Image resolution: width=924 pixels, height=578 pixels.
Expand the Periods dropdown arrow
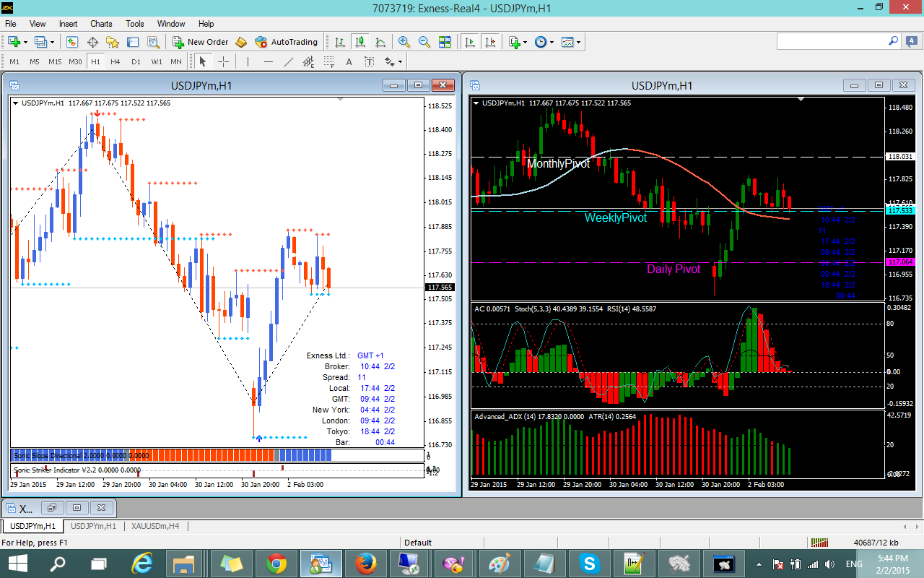point(552,42)
